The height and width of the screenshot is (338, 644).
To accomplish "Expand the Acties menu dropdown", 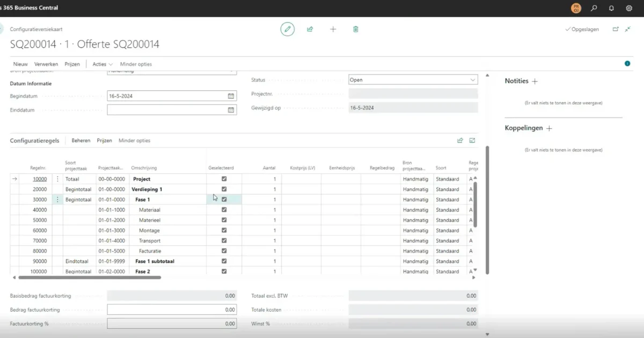I will 102,64.
